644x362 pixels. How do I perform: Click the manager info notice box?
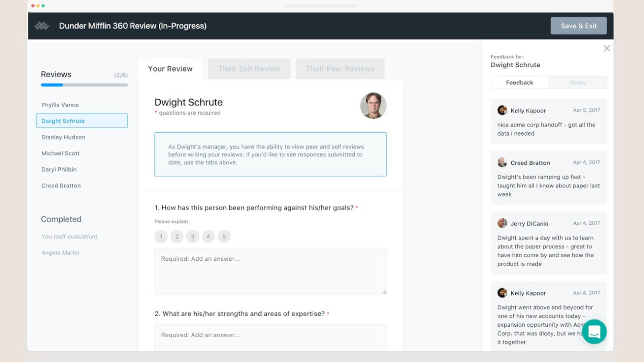pyautogui.click(x=270, y=154)
